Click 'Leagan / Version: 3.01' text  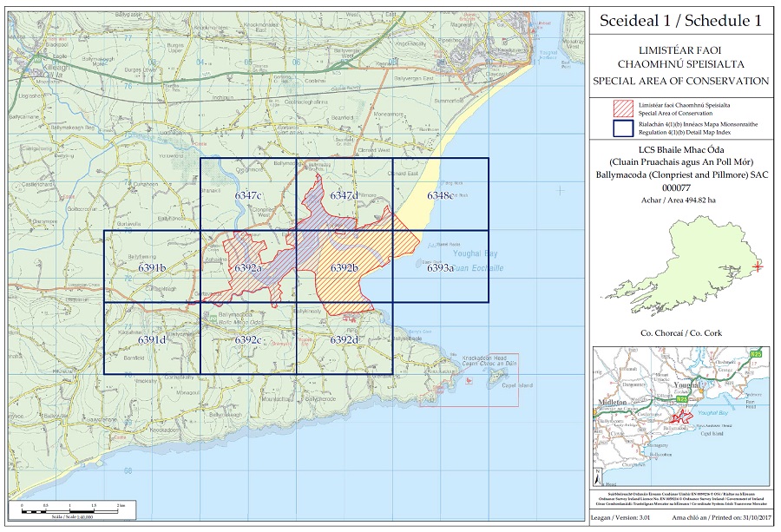620,517
